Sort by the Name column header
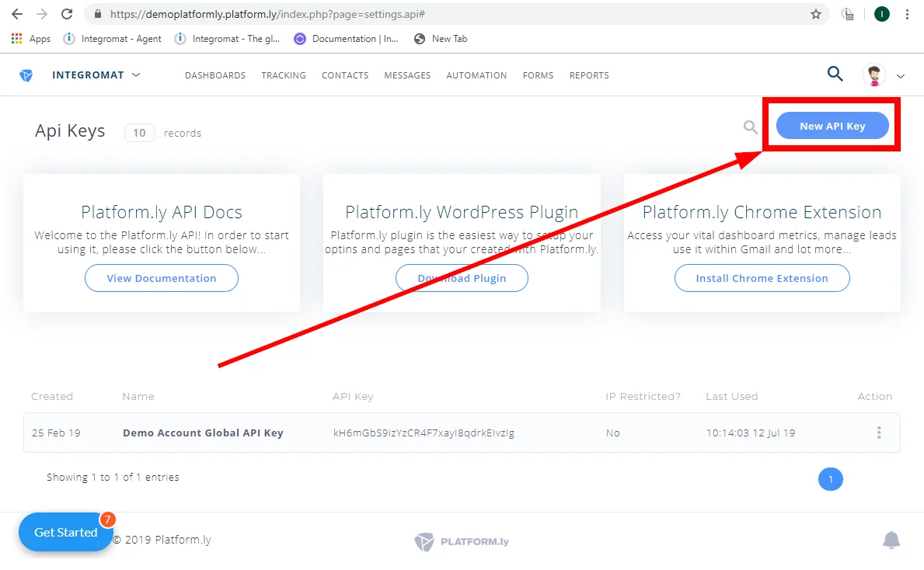Viewport: 924px width, 570px height. click(138, 396)
